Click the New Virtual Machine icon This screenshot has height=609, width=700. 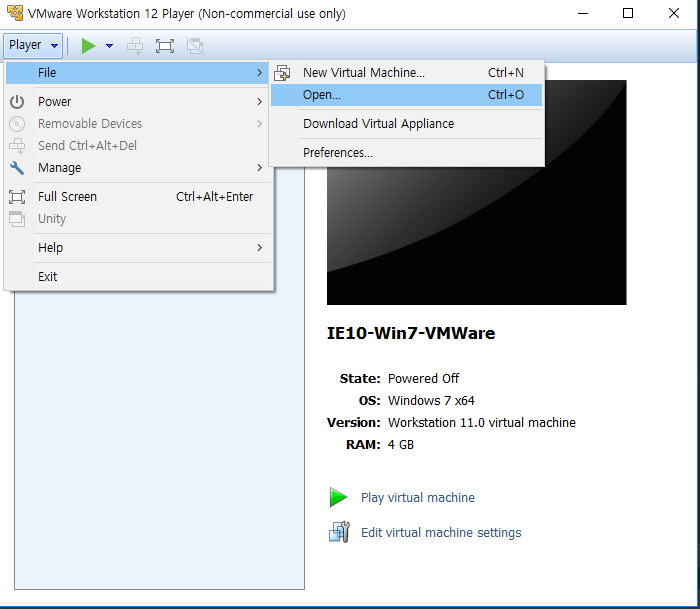point(282,73)
